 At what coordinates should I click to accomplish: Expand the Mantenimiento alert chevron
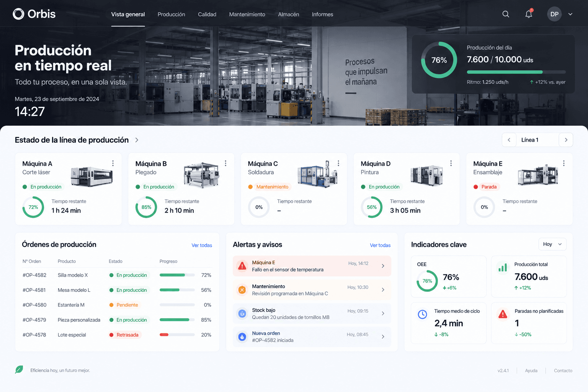[x=383, y=290]
